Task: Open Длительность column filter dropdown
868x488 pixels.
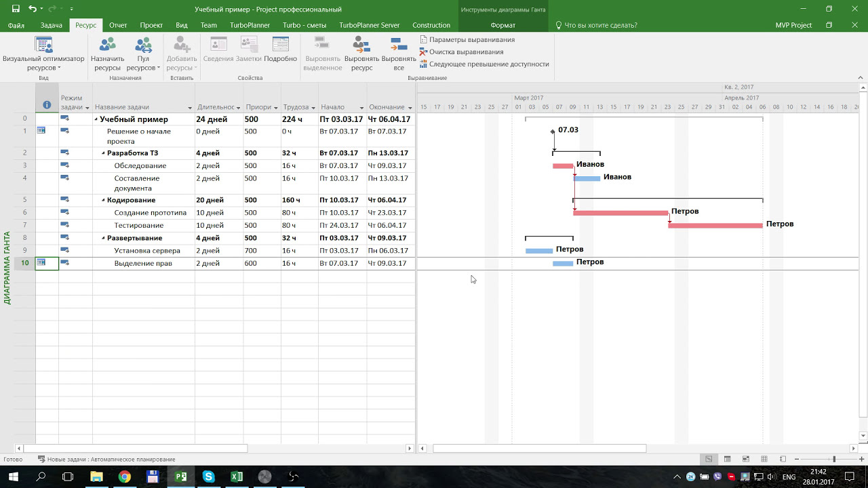Action: tap(238, 108)
